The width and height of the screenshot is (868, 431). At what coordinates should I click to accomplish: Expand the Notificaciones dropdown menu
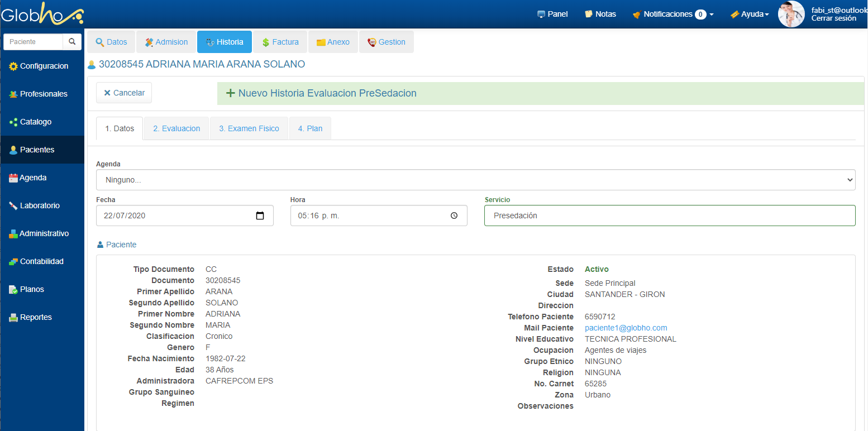(673, 15)
